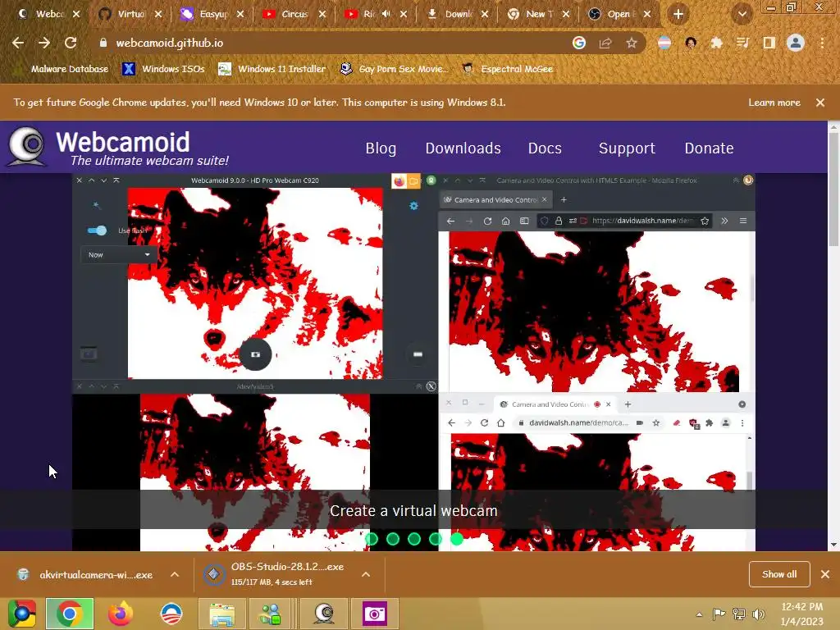The image size is (840, 630).
Task: Open the Malware Database bookmark
Action: [61, 69]
